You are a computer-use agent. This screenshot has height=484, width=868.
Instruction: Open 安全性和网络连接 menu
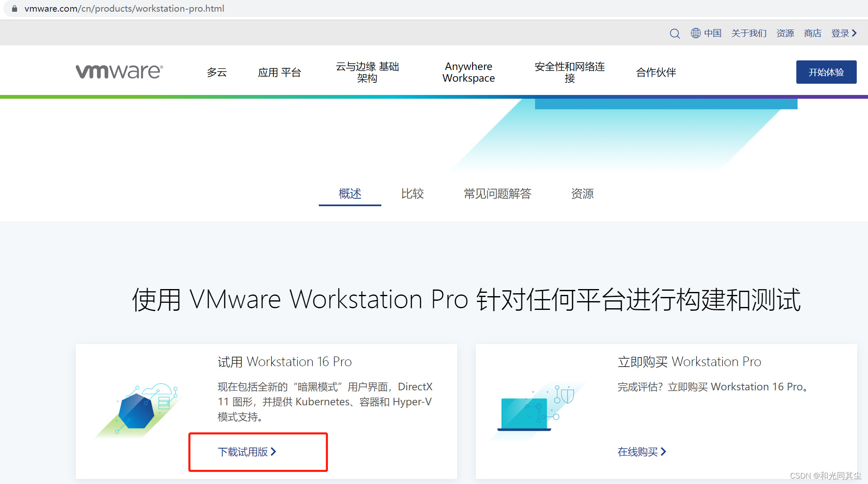click(570, 72)
